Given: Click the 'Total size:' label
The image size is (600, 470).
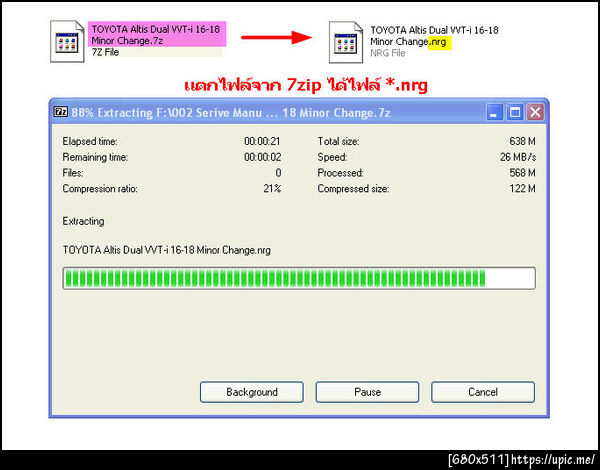Looking at the screenshot, I should (338, 141).
